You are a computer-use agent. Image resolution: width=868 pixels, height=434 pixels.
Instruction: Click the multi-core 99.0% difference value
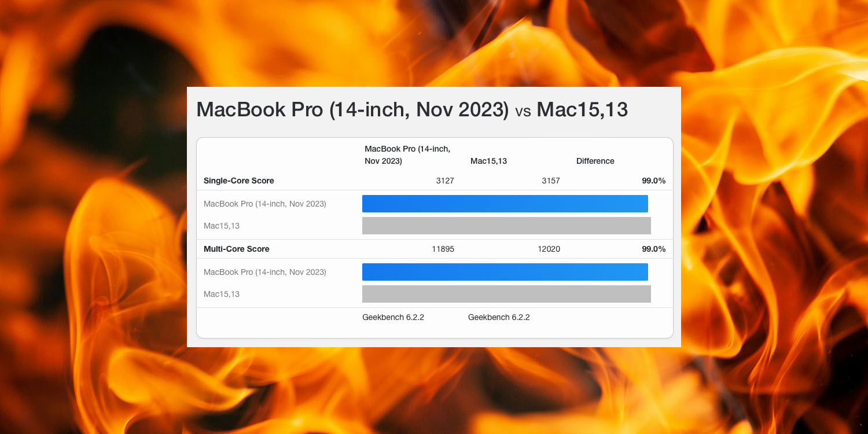pos(654,249)
